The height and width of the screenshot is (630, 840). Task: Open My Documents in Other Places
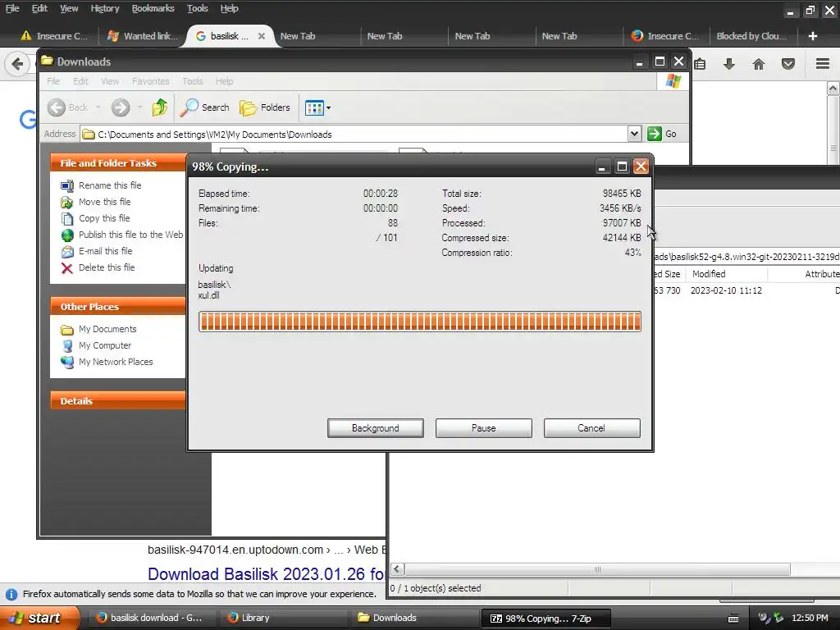(107, 329)
